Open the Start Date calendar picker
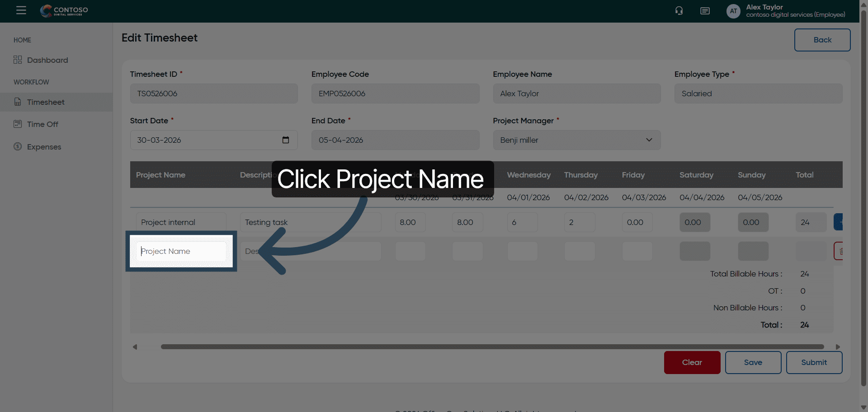Image resolution: width=868 pixels, height=412 pixels. (286, 140)
